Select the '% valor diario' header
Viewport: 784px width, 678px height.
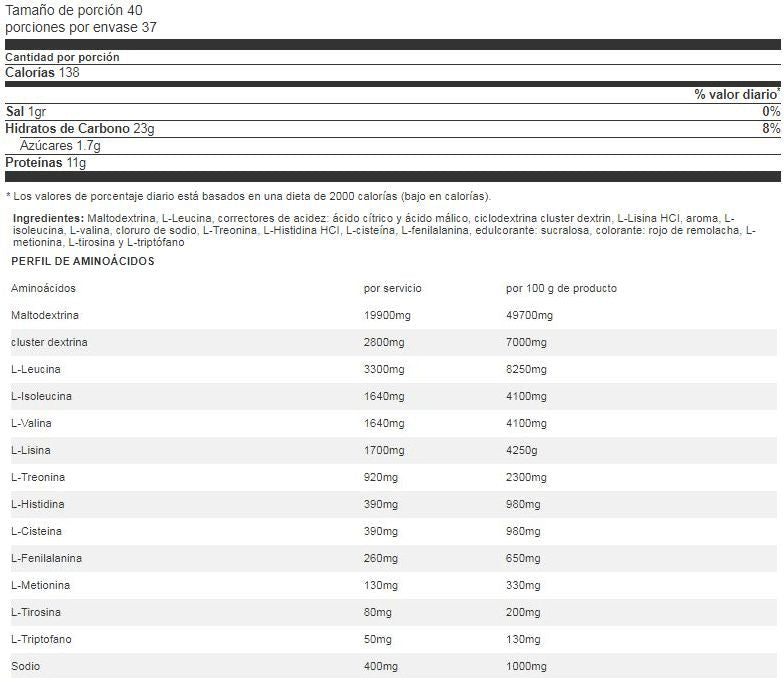tap(737, 94)
